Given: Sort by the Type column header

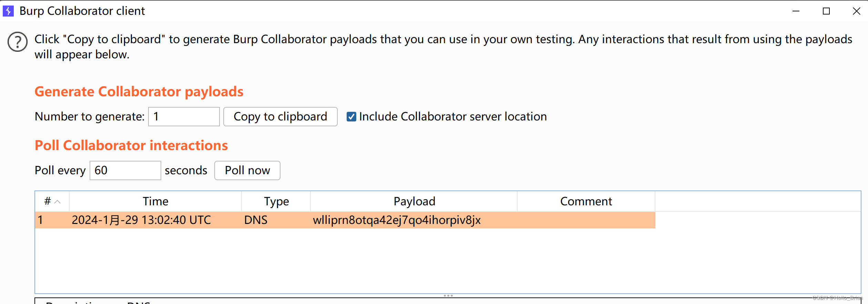Looking at the screenshot, I should point(276,201).
